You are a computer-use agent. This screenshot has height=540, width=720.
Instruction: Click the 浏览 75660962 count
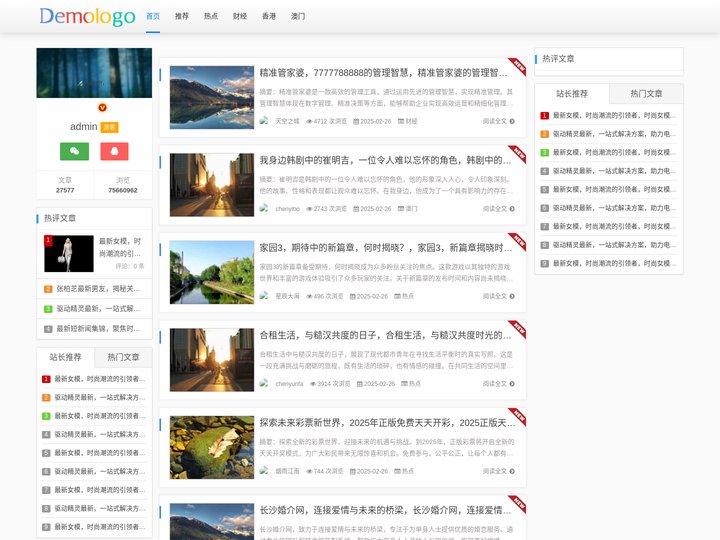pyautogui.click(x=123, y=185)
